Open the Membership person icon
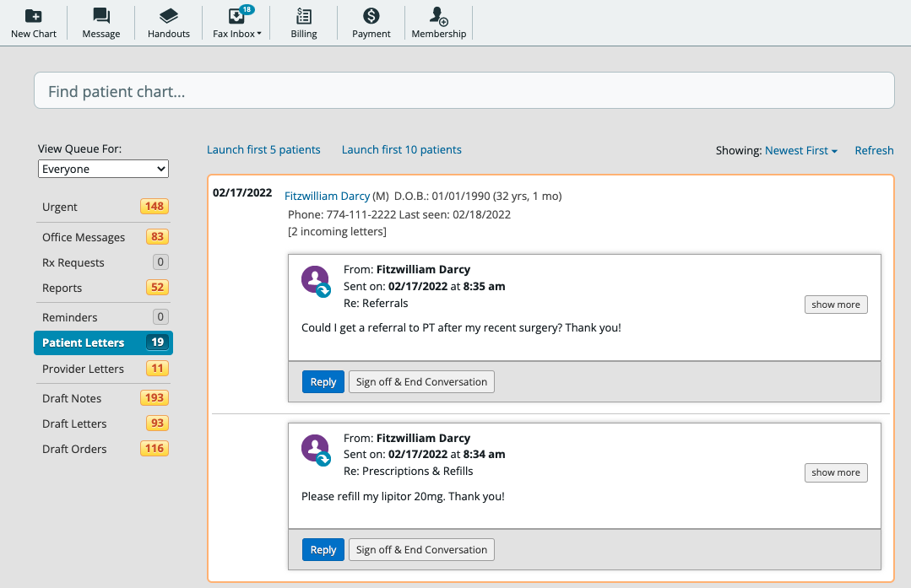Screen dimensions: 911x588 point(438,15)
